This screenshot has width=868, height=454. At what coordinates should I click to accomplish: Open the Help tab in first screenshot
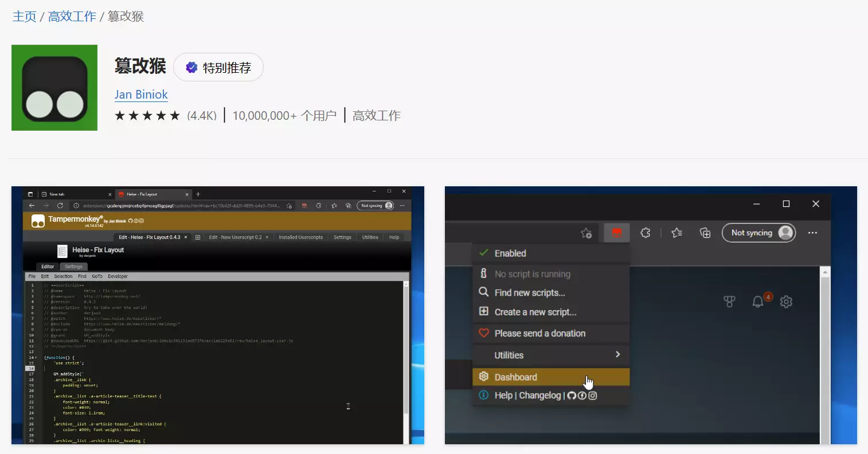point(394,237)
